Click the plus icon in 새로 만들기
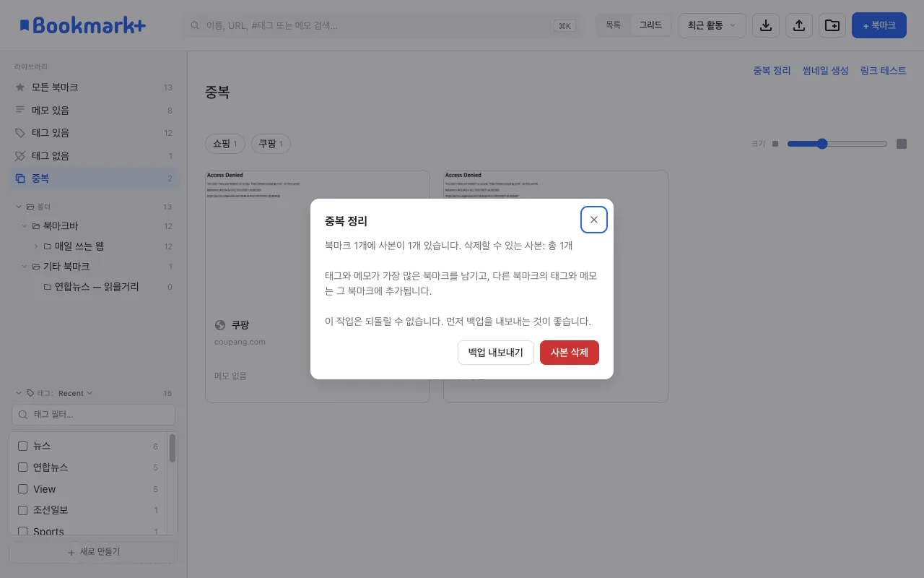The image size is (924, 578). (71, 552)
